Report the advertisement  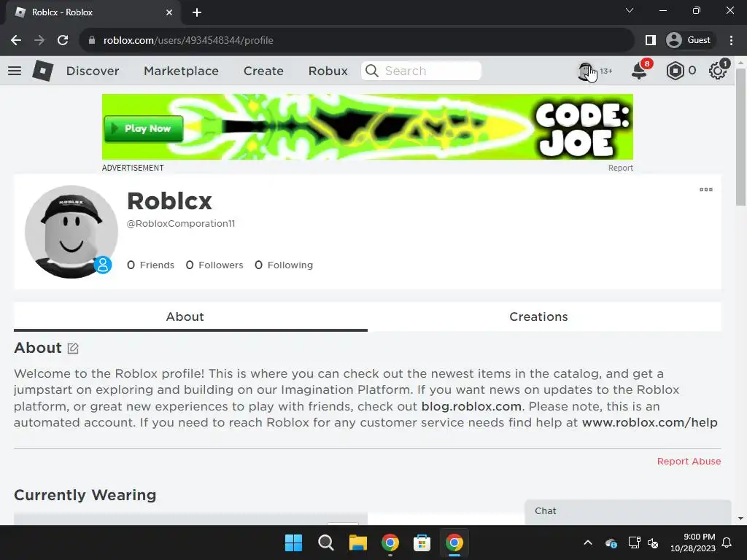(620, 168)
